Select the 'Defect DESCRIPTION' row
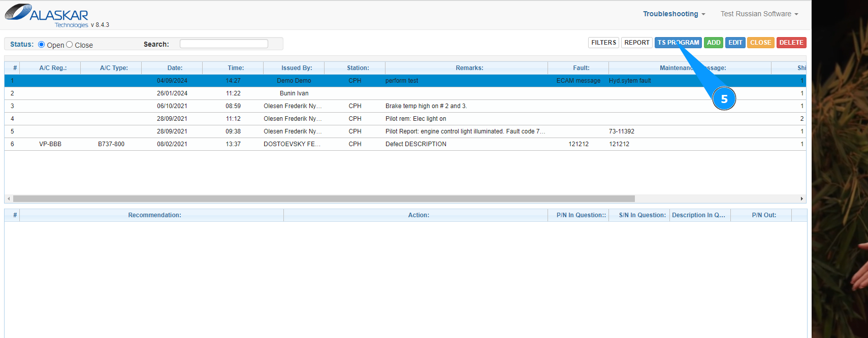Image resolution: width=868 pixels, height=338 pixels. [x=405, y=144]
